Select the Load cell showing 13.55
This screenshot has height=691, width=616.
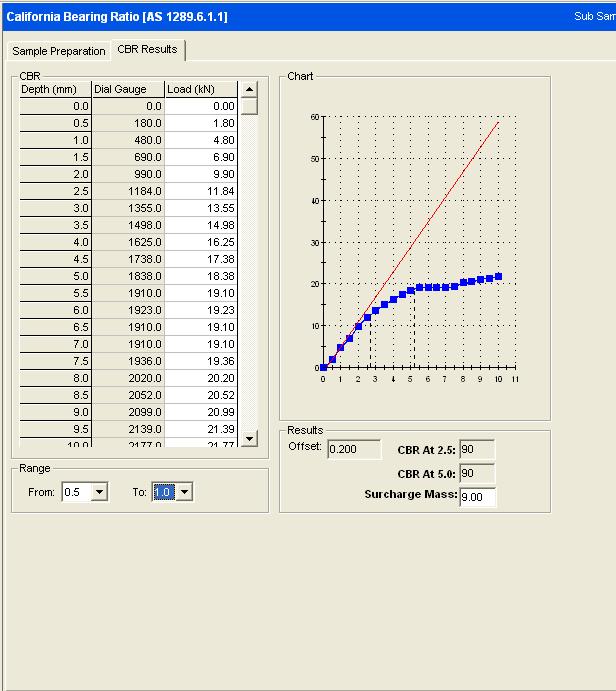pos(201,208)
